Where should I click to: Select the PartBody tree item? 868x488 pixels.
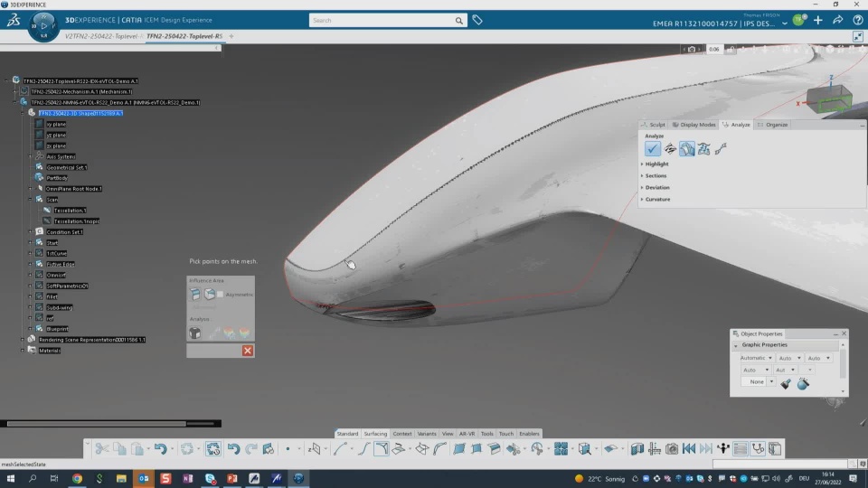[57, 178]
